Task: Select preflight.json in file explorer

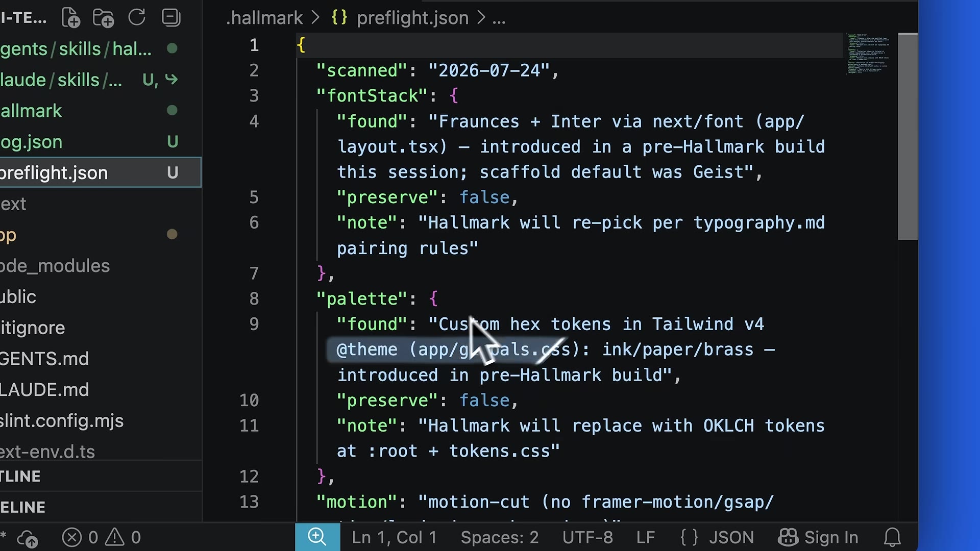Action: pyautogui.click(x=101, y=172)
